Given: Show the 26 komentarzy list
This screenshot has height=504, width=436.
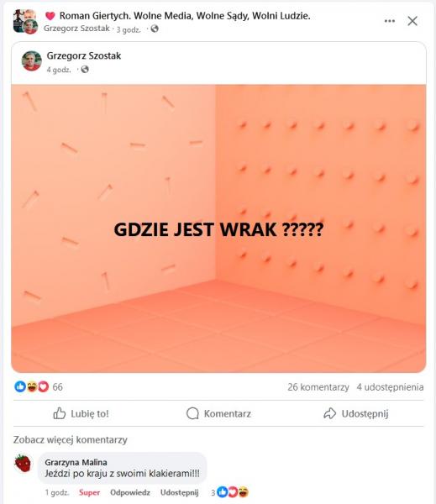Looking at the screenshot, I should click(318, 387).
